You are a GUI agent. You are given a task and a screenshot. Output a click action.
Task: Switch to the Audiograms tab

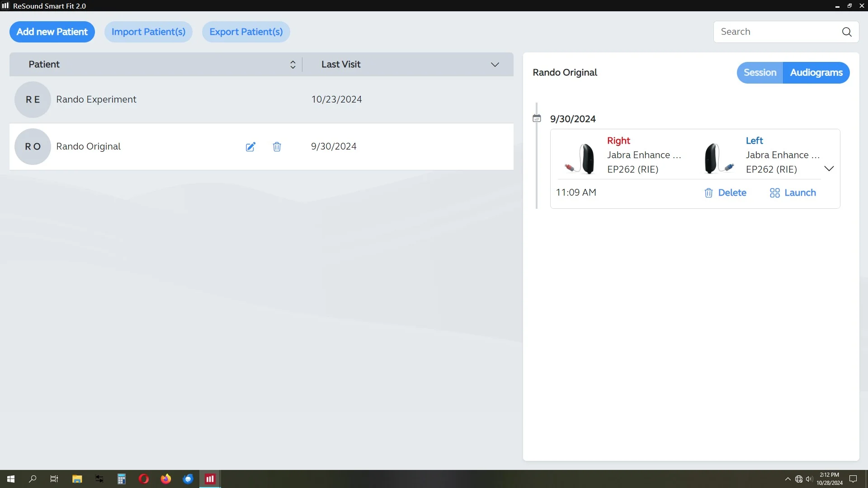pos(816,73)
